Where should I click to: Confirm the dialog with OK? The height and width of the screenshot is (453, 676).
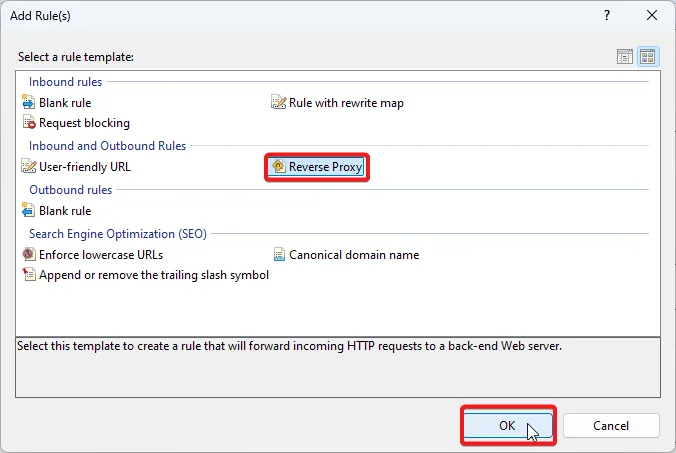tap(507, 425)
